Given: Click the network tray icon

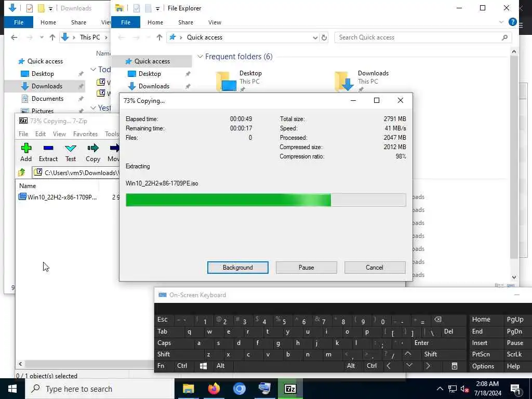Looking at the screenshot, I should (453, 389).
